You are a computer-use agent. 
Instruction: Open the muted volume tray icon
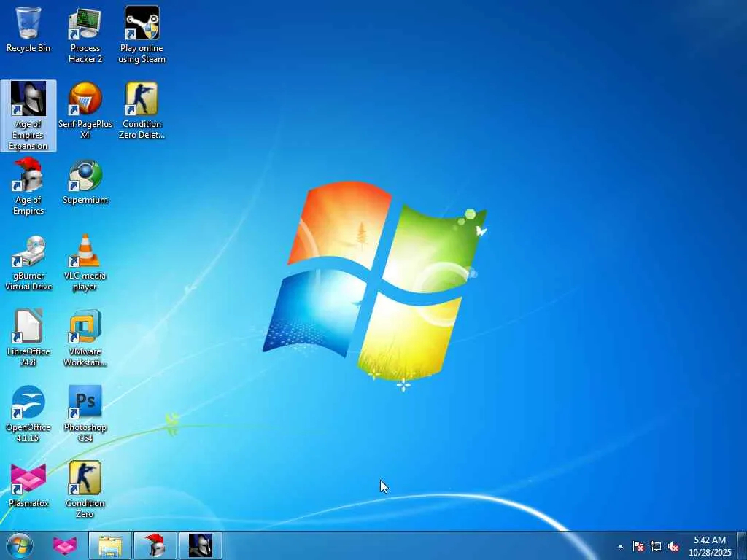[673, 546]
